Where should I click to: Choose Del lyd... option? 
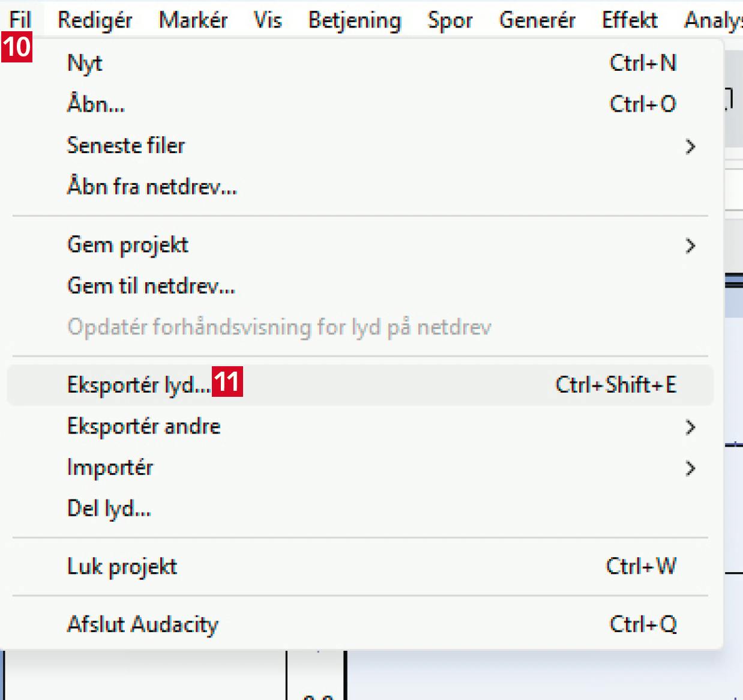[109, 508]
